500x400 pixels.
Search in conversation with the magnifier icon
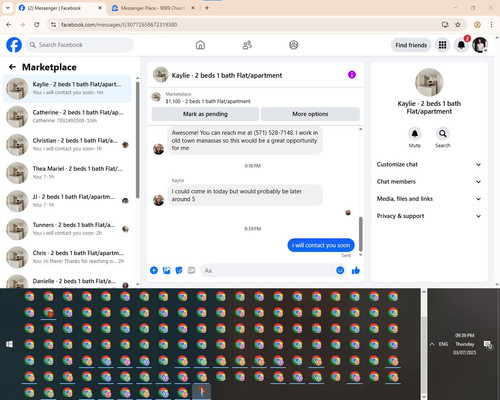[x=442, y=134]
